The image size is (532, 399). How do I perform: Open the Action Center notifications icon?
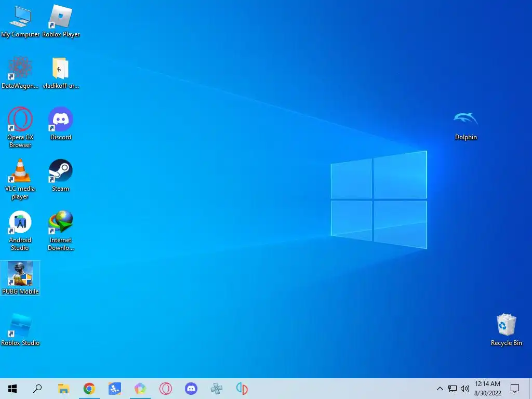click(515, 389)
